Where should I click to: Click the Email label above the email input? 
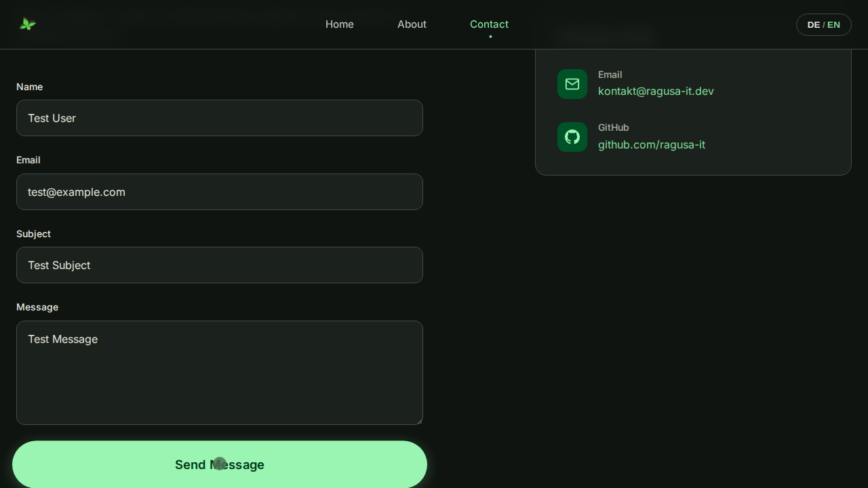click(x=28, y=160)
